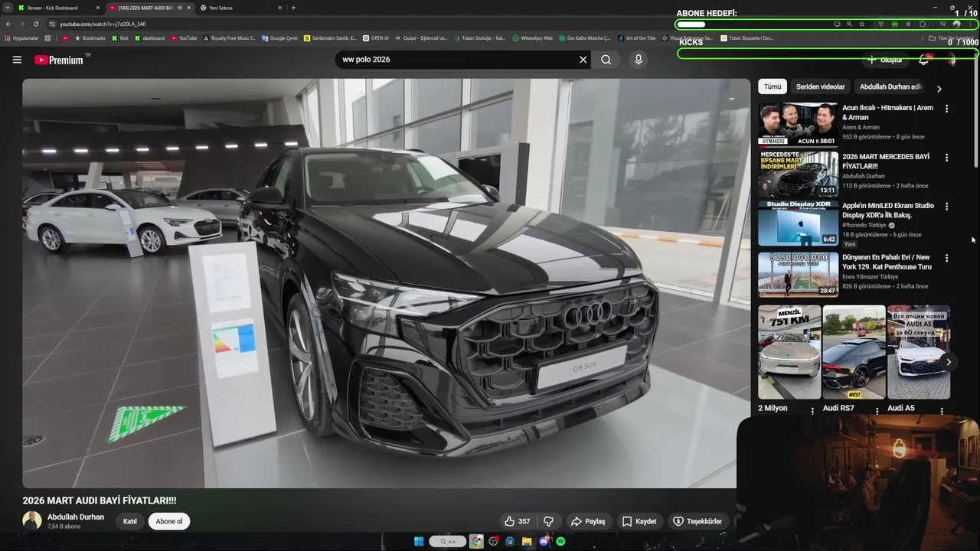Image resolution: width=980 pixels, height=551 pixels.
Task: Open options for 2 Milyon short
Action: pos(812,411)
